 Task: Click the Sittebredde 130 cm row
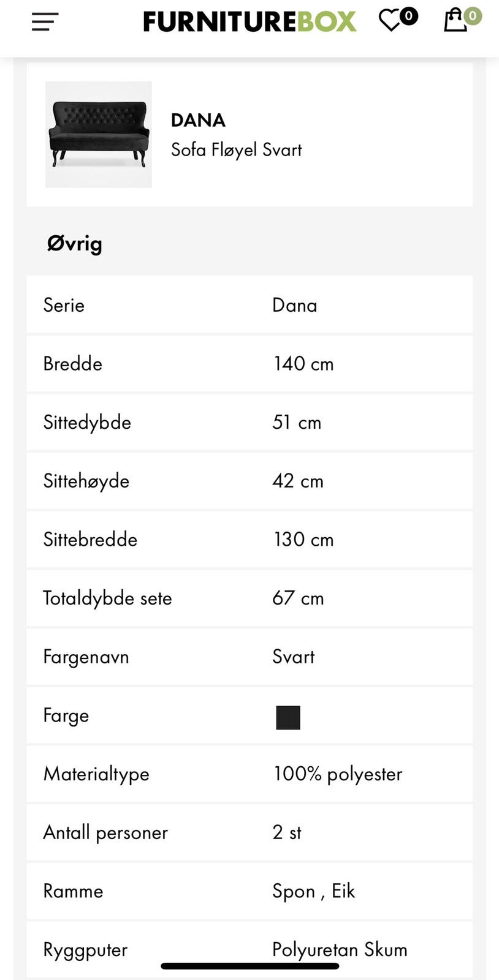click(250, 540)
